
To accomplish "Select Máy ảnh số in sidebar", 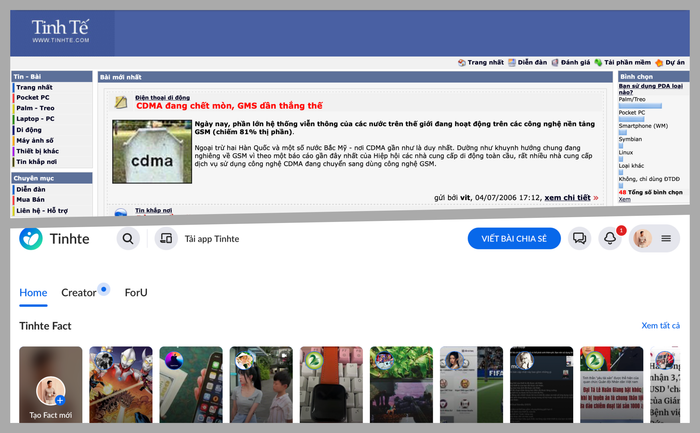I will [x=35, y=140].
